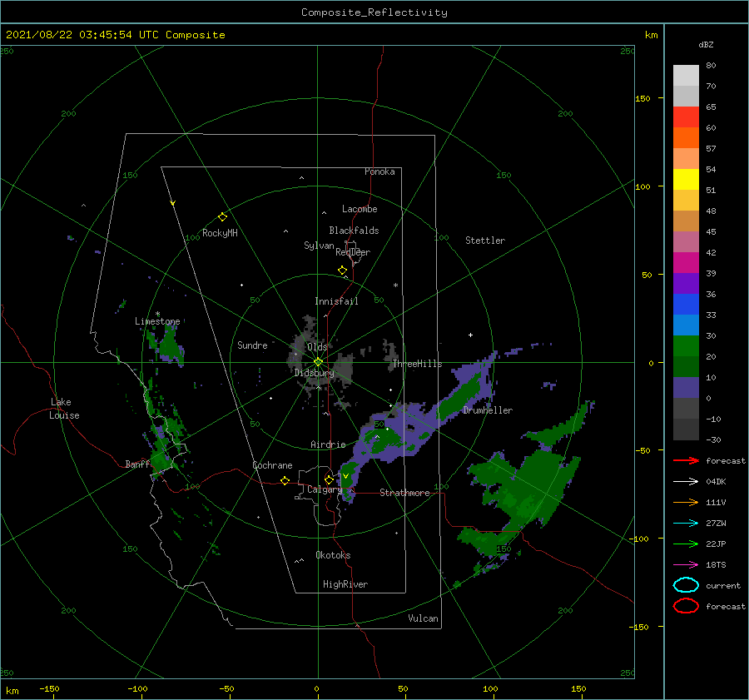The height and width of the screenshot is (700, 749).
Task: Click the Ponoka town label
Action: click(x=379, y=171)
